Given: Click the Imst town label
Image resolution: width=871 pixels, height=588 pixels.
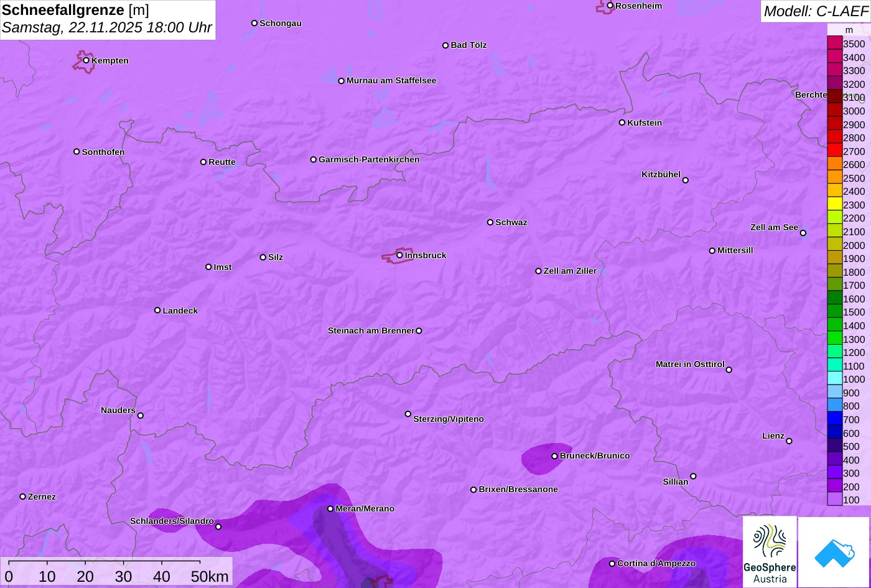Looking at the screenshot, I should pyautogui.click(x=223, y=268).
